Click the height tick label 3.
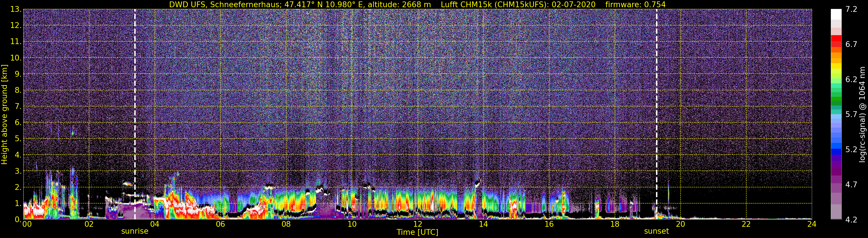 (18, 171)
